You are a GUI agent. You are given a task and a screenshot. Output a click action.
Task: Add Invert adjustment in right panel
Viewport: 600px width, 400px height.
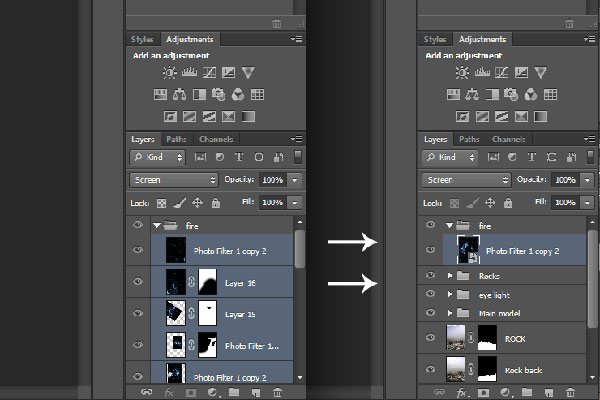(462, 116)
